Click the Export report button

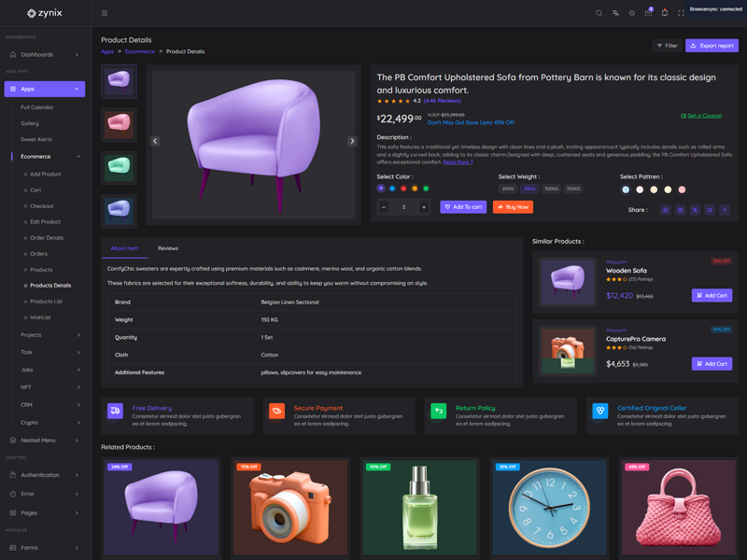pos(712,46)
